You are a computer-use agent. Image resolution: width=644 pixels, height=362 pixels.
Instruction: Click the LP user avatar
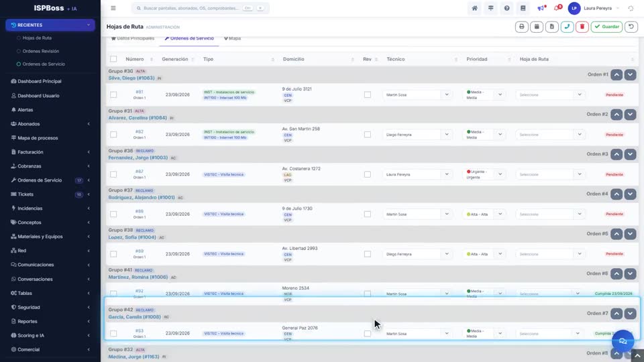pos(574,8)
